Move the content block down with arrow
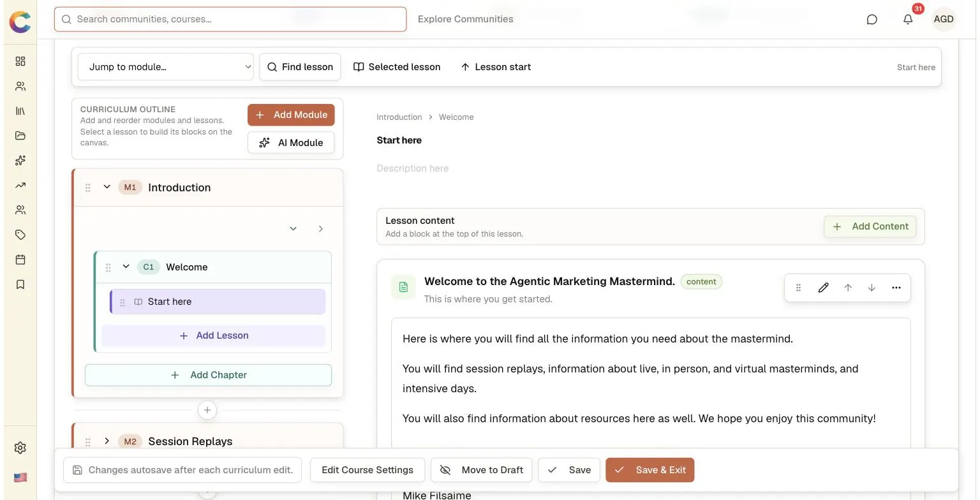 click(872, 288)
